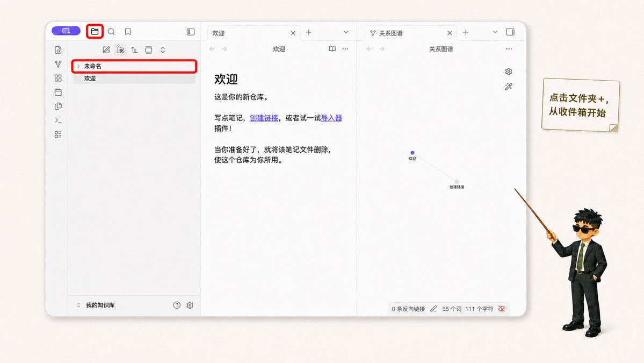This screenshot has width=644, height=363.
Task: Navigate back in the 欢迎 pane
Action: pos(212,49)
